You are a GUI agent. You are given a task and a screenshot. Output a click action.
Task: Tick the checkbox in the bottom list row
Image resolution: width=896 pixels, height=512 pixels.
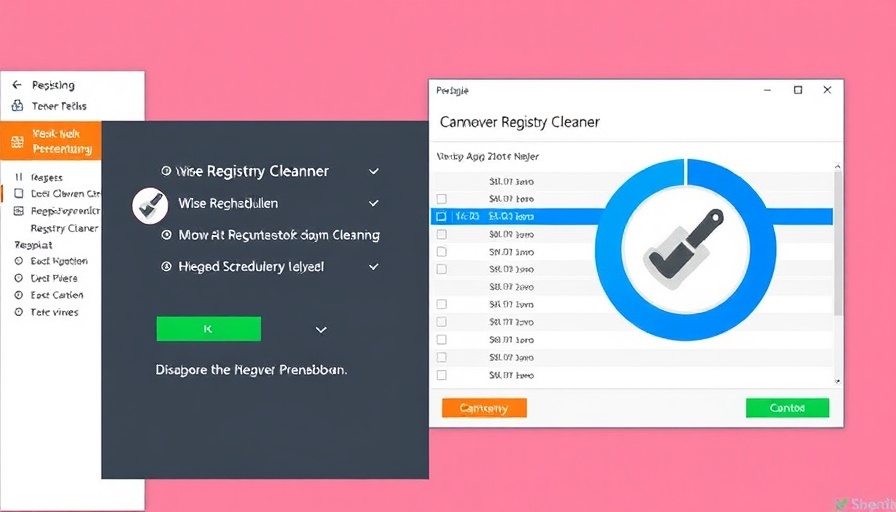point(441,375)
